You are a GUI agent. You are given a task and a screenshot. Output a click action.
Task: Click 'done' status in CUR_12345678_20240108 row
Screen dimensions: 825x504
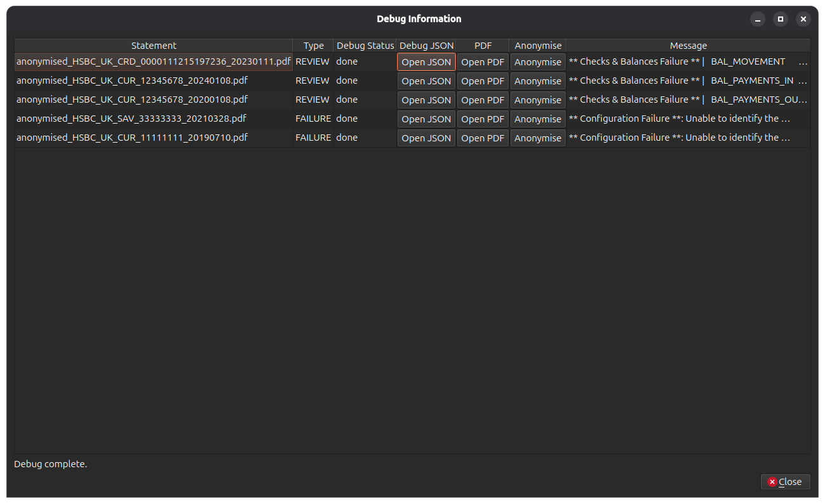[365, 81]
